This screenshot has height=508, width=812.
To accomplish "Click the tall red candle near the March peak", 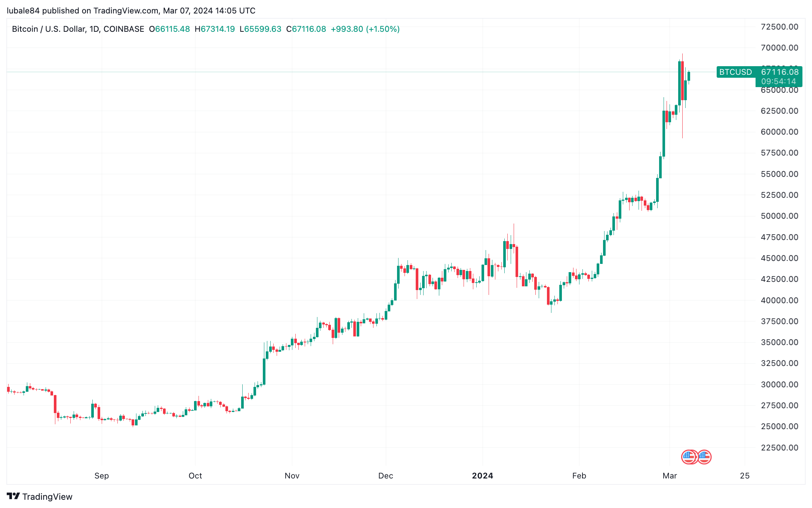I will (x=682, y=81).
